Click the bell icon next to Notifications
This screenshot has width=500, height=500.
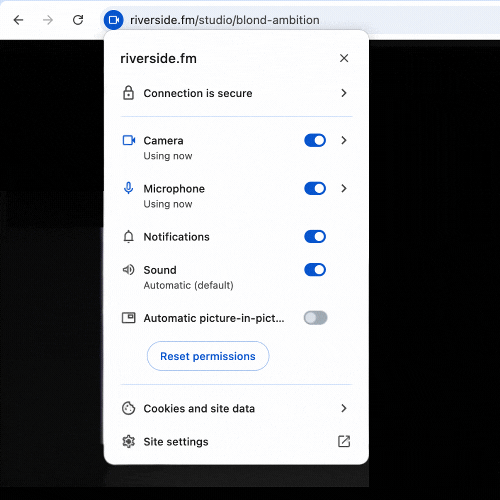click(128, 237)
